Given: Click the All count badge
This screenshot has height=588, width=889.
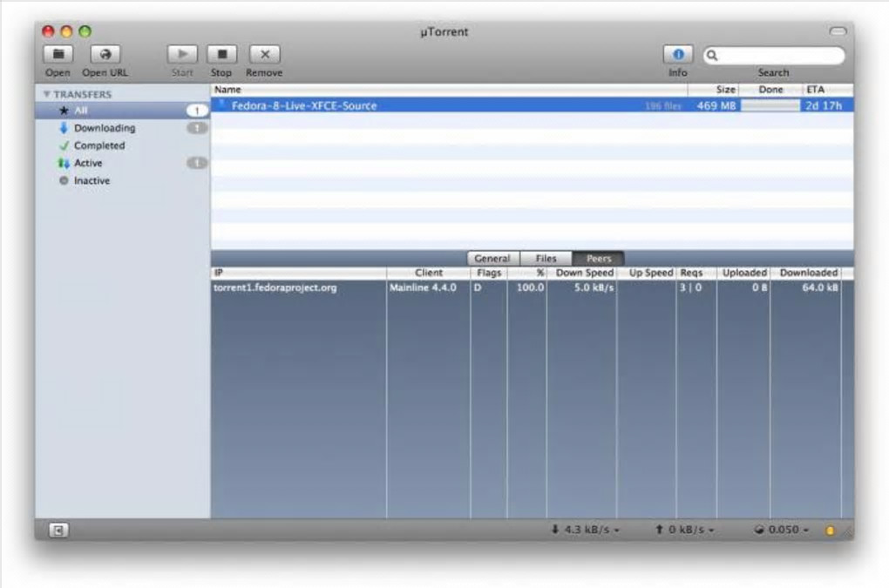Looking at the screenshot, I should pyautogui.click(x=197, y=111).
